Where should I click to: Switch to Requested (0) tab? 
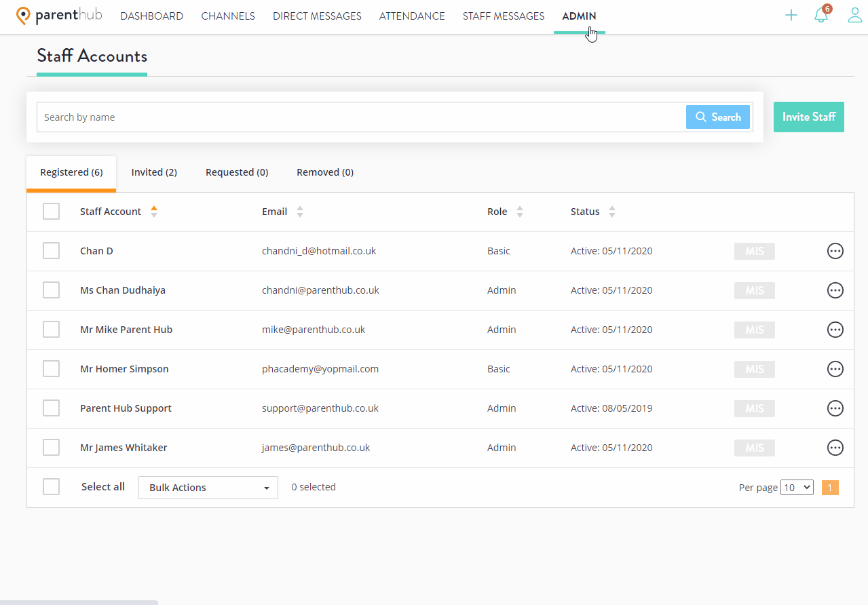click(237, 172)
